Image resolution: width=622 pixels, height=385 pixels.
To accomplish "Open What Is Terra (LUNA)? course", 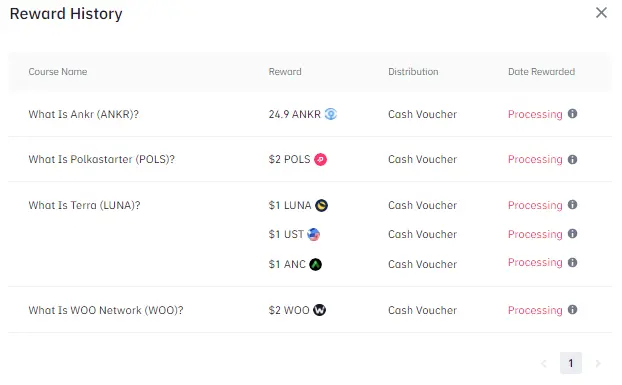I will (x=84, y=205).
